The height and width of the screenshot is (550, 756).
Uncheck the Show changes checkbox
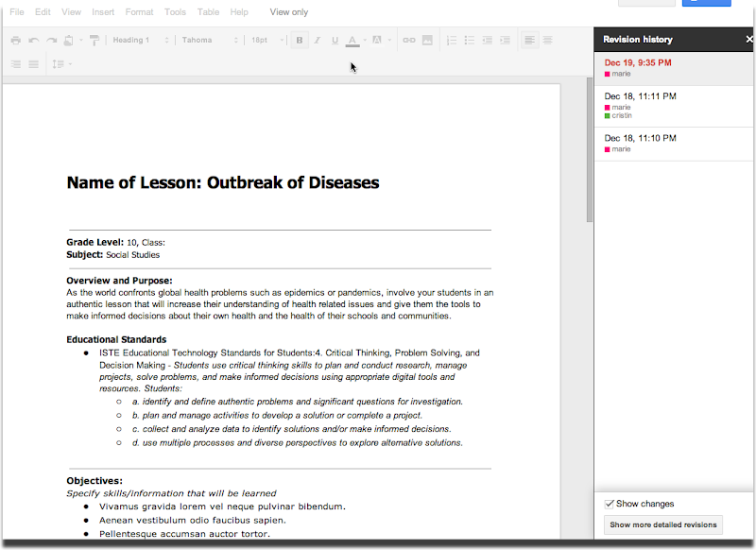pos(609,504)
